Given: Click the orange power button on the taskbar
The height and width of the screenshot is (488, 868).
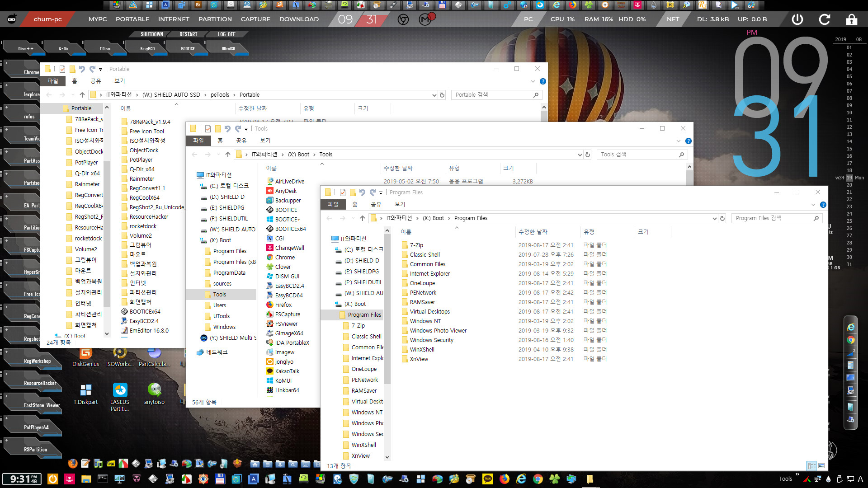Looking at the screenshot, I should [53, 479].
